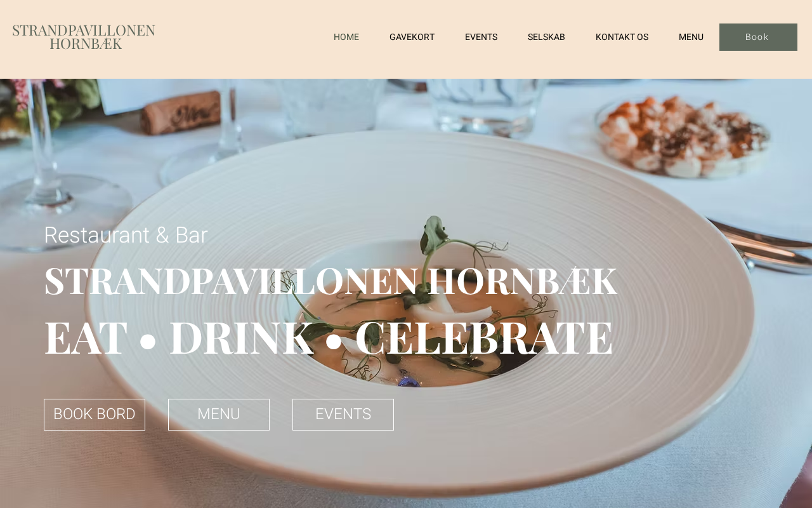The height and width of the screenshot is (508, 812).
Task: Select EVENTS in the top navigation bar
Action: (481, 37)
